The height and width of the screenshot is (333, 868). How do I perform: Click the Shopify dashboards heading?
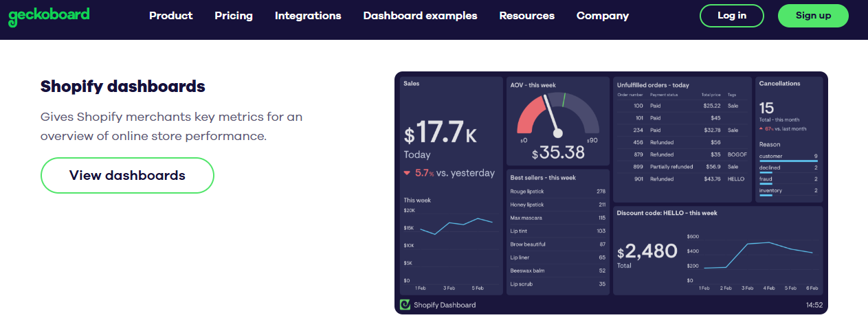pyautogui.click(x=123, y=87)
